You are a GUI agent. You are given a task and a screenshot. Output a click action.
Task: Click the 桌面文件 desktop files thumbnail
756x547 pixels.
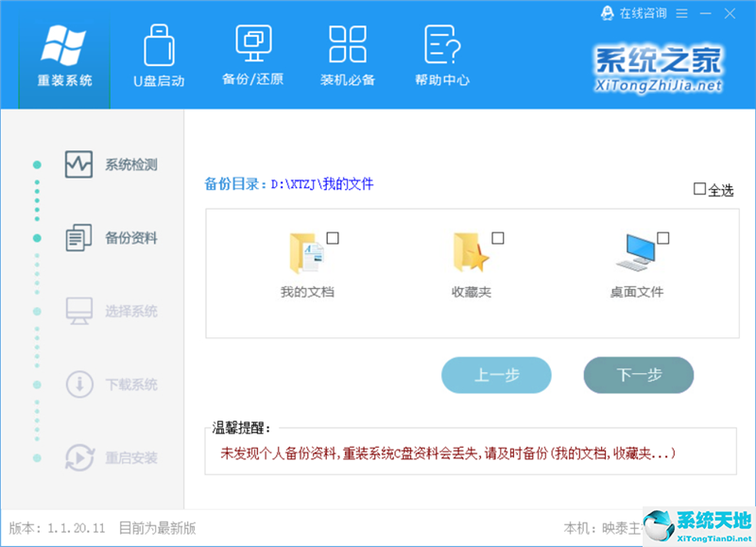pyautogui.click(x=641, y=248)
